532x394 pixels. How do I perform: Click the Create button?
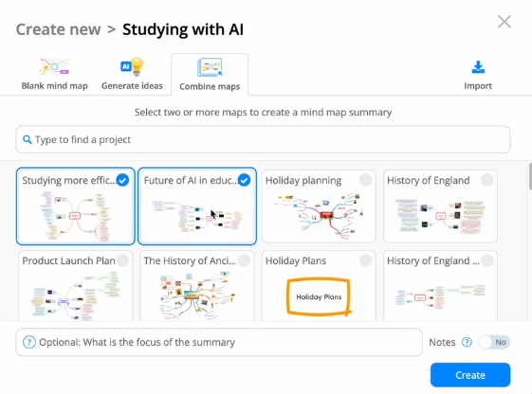tap(470, 375)
